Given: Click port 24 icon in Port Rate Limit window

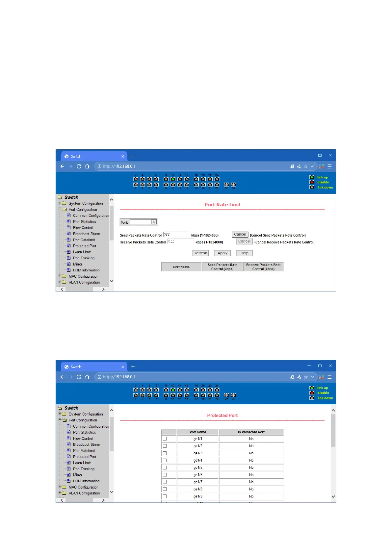Looking at the screenshot, I should (217, 179).
